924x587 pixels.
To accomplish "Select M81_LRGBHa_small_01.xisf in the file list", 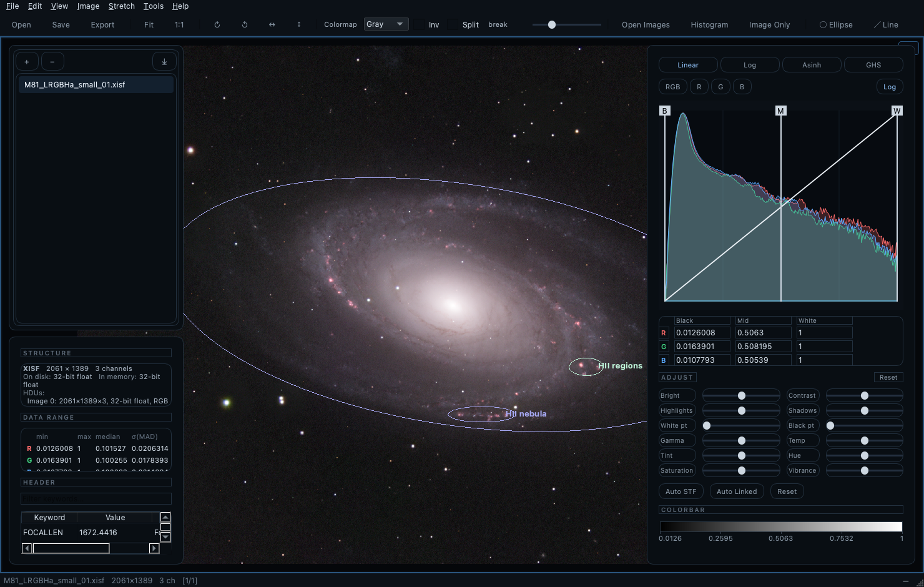I will click(x=96, y=85).
